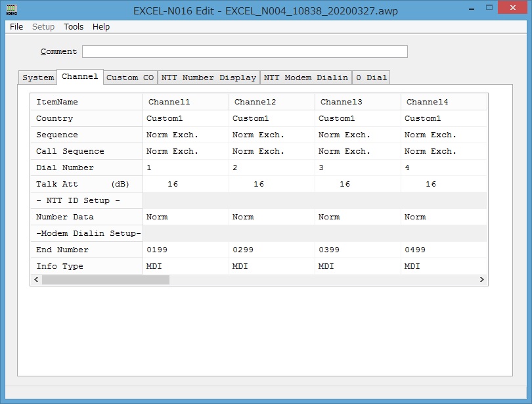Click the horizontal scrollbar thumb
532x404 pixels.
click(x=105, y=280)
